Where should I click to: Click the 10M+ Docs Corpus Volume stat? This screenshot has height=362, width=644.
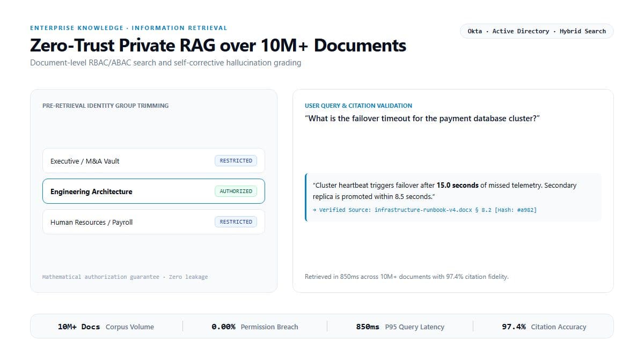[106, 327]
